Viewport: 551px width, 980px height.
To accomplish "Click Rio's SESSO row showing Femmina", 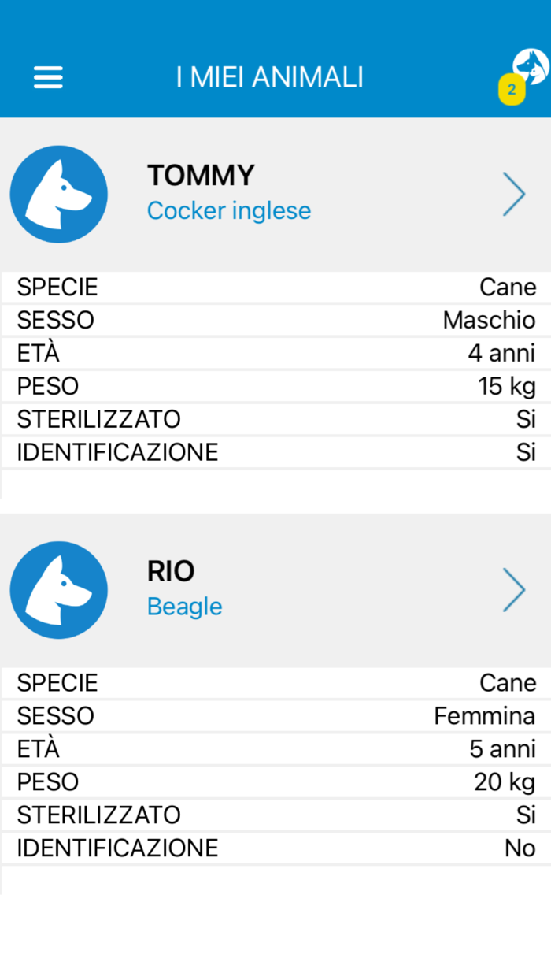I will (x=275, y=715).
